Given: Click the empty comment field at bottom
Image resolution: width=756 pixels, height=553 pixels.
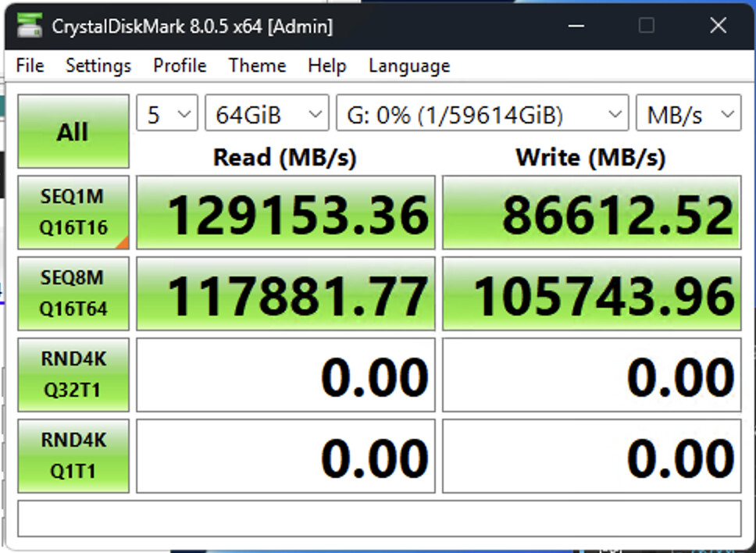Looking at the screenshot, I should click(x=379, y=519).
